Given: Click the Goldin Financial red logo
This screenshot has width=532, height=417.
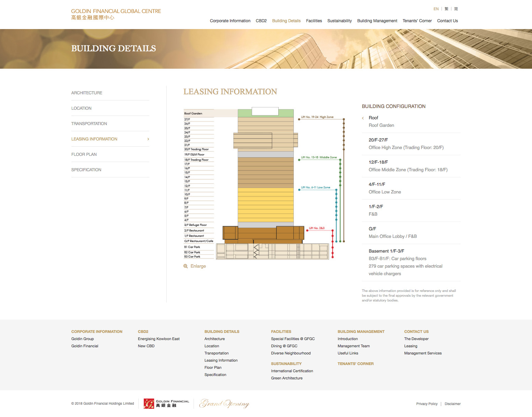Looking at the screenshot, I should coord(167,404).
